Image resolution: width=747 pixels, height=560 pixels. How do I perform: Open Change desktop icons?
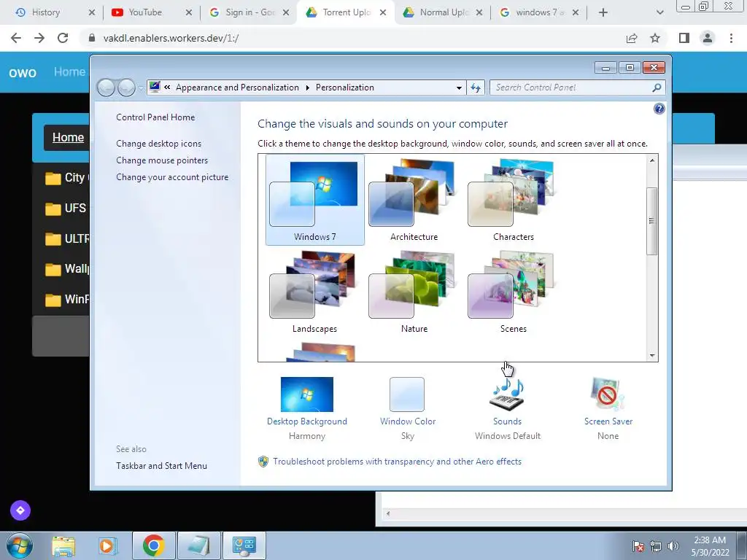(158, 144)
